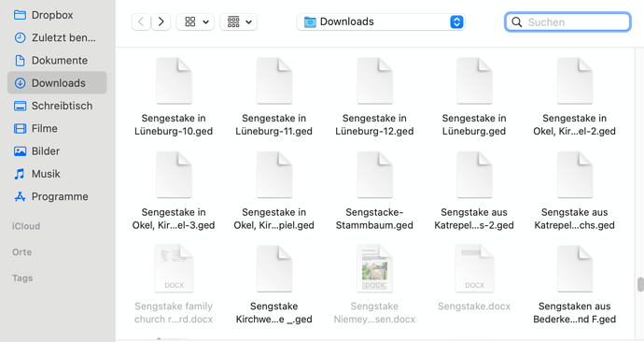Go back with the left chevron button
The width and height of the screenshot is (644, 342).
141,21
